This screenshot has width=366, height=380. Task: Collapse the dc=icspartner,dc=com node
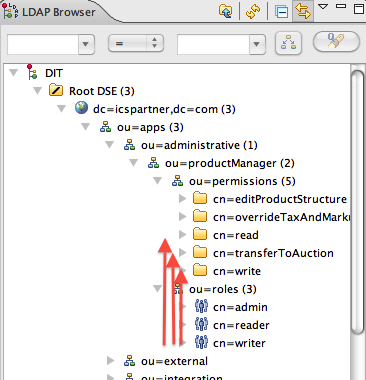pos(61,109)
